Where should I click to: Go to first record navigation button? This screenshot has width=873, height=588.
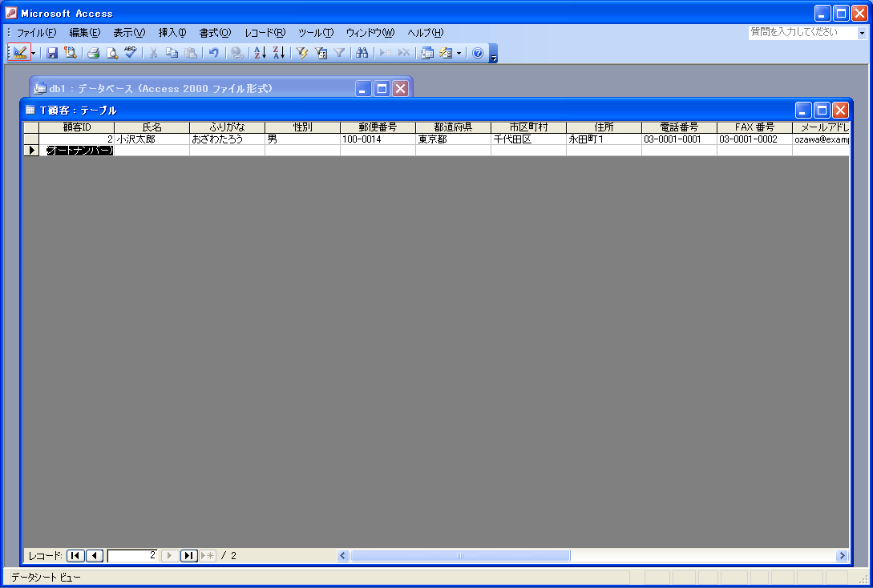(x=75, y=555)
